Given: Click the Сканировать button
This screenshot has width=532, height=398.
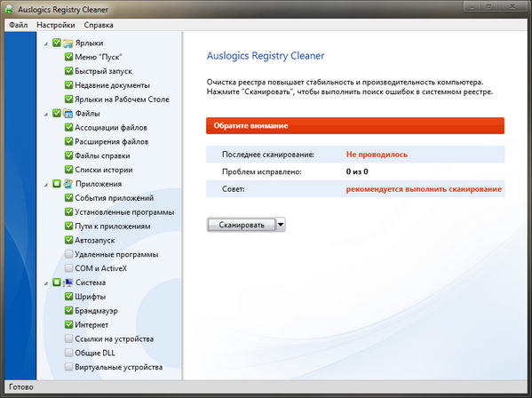Looking at the screenshot, I should click(x=242, y=225).
